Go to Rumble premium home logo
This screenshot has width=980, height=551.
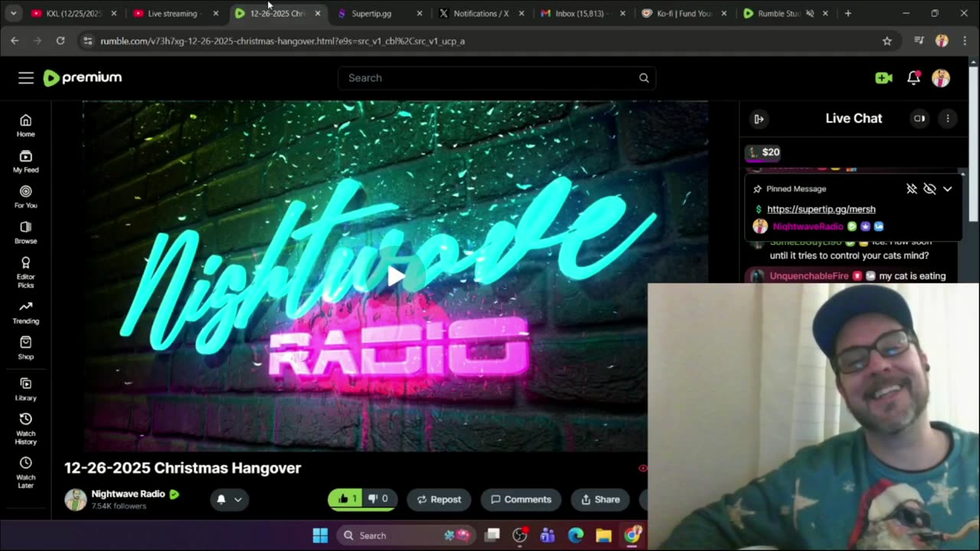pos(83,77)
